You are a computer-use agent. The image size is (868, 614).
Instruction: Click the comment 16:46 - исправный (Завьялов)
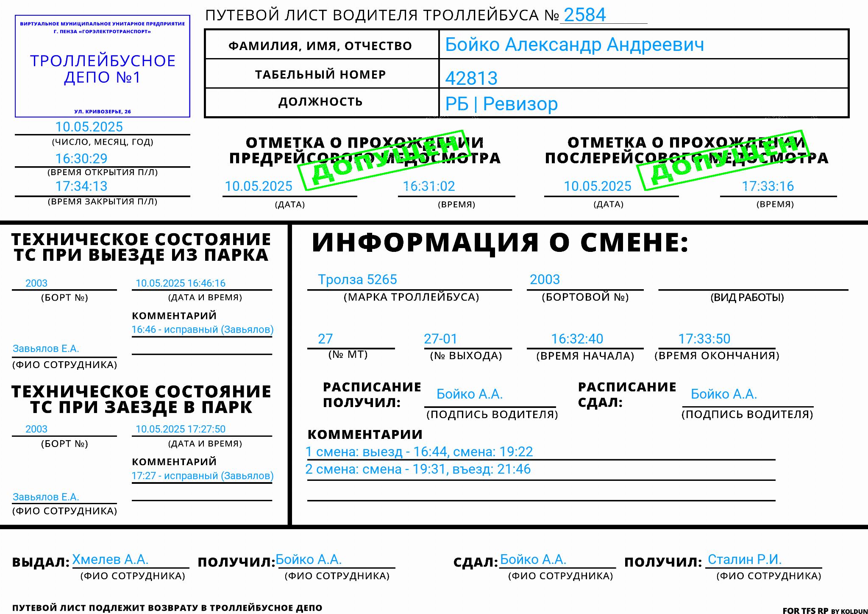(203, 329)
